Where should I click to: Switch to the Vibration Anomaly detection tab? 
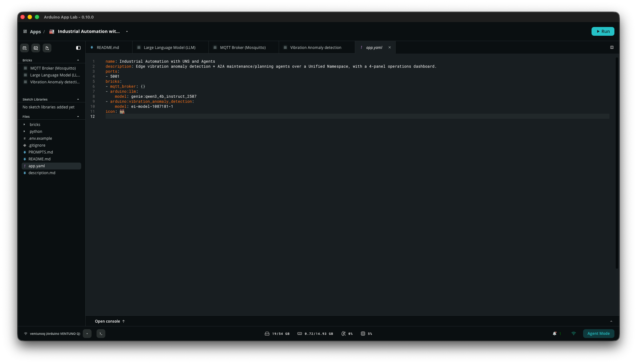(317, 47)
